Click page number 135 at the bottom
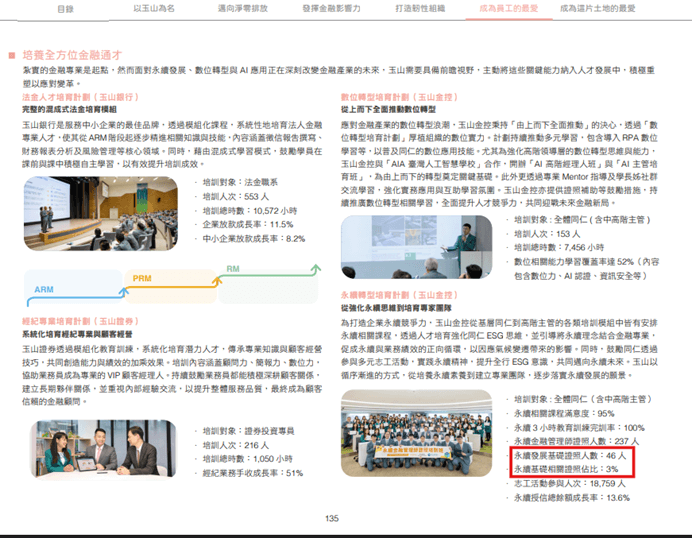The width and height of the screenshot is (692, 538). [x=333, y=518]
